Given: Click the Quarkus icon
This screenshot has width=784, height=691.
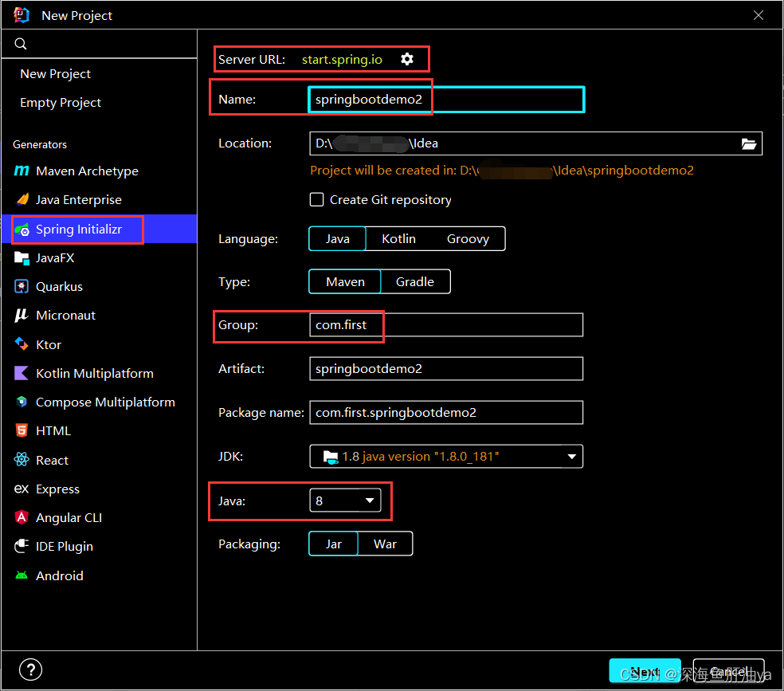Looking at the screenshot, I should click(x=22, y=286).
